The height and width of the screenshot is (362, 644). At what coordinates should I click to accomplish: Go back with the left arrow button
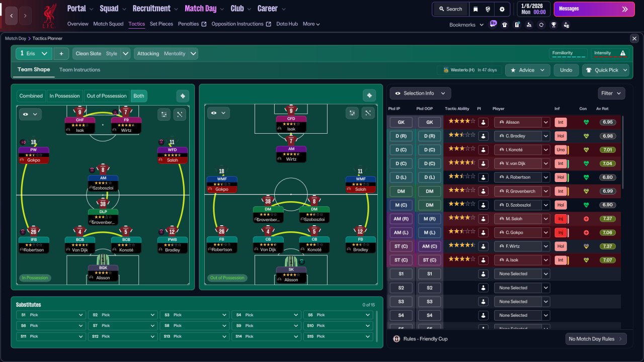click(12, 16)
